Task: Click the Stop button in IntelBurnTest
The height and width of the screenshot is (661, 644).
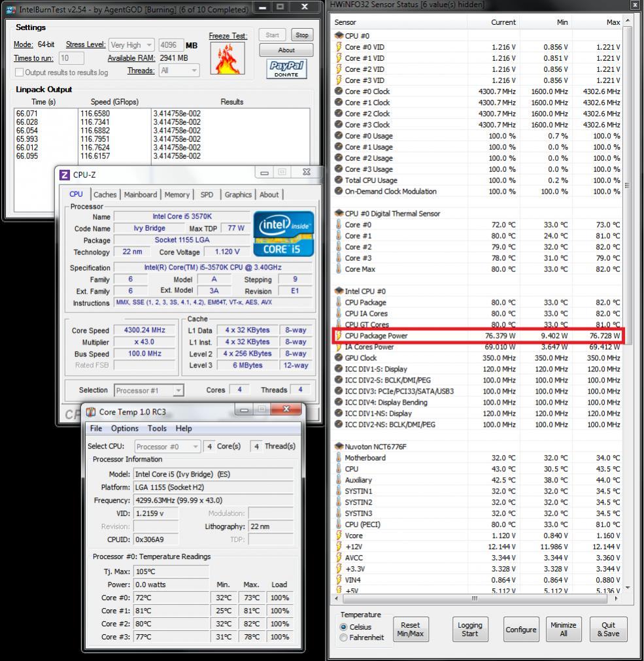Action: coord(302,35)
